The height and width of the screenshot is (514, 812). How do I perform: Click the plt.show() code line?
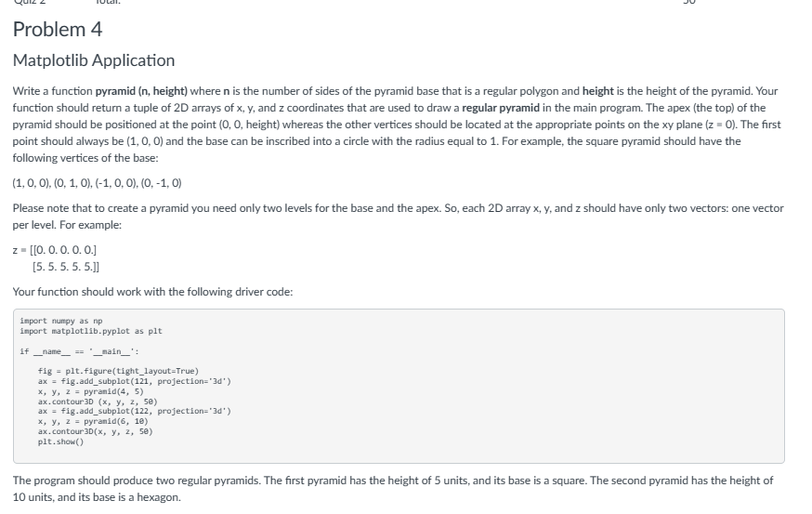60,442
